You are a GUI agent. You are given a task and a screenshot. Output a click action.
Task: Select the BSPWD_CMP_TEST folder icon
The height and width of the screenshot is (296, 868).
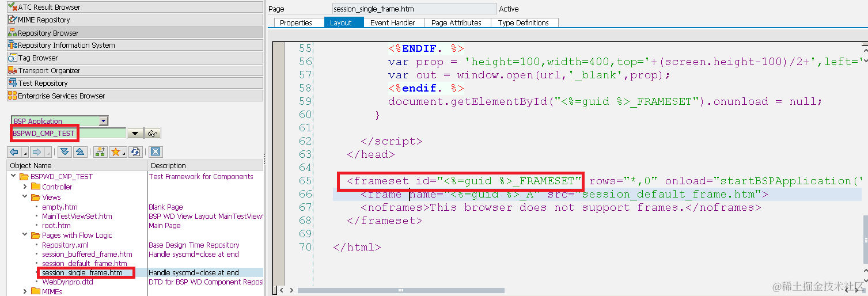click(x=24, y=176)
